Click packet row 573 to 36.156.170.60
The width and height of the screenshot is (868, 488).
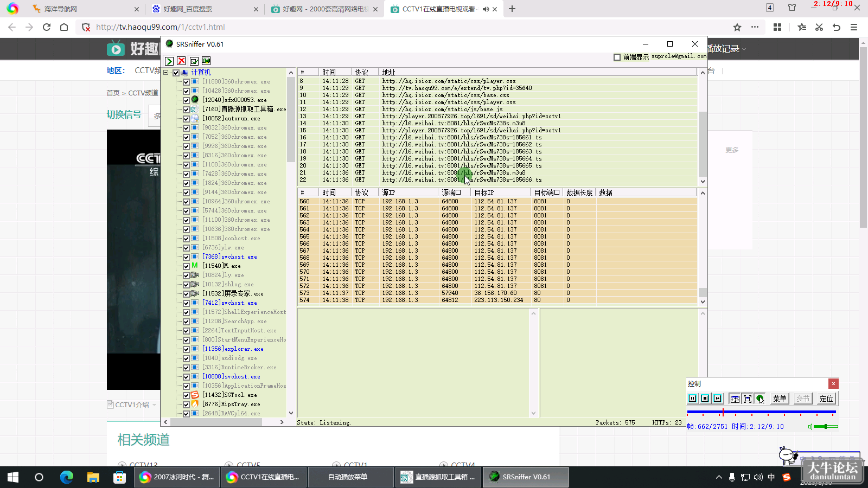[x=497, y=293]
